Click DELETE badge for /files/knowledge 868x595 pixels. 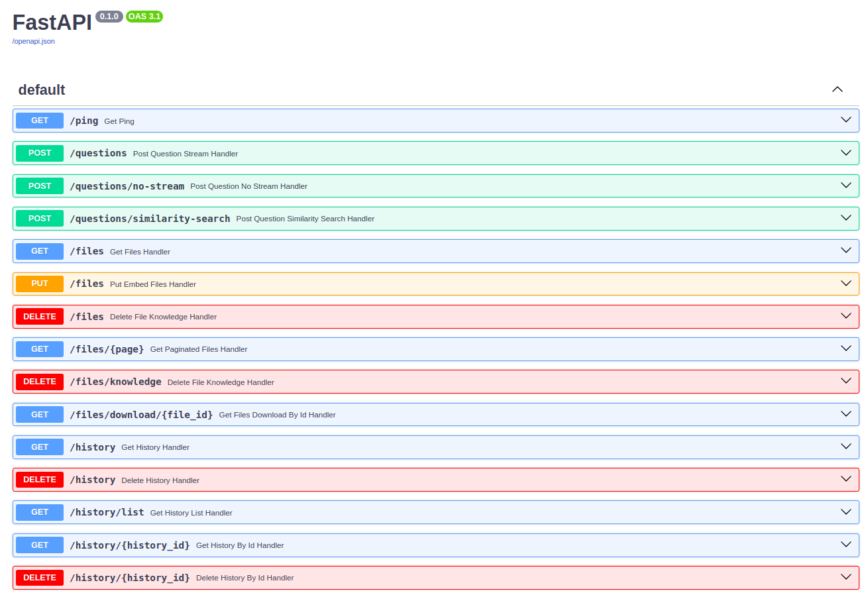point(40,382)
